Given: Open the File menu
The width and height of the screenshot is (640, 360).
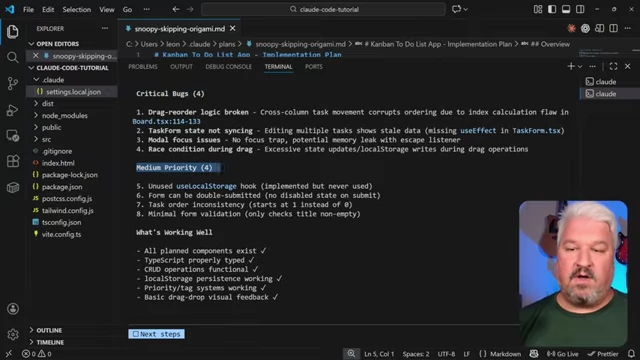Looking at the screenshot, I should tap(28, 9).
